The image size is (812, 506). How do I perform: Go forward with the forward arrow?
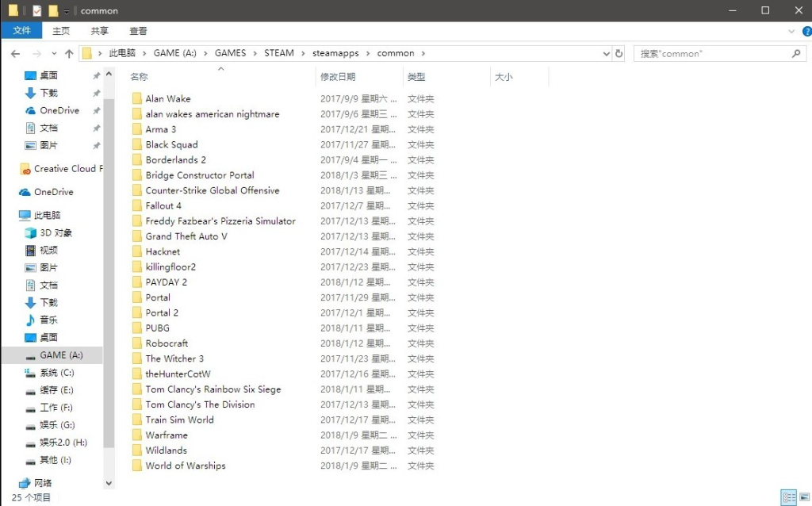tap(36, 53)
